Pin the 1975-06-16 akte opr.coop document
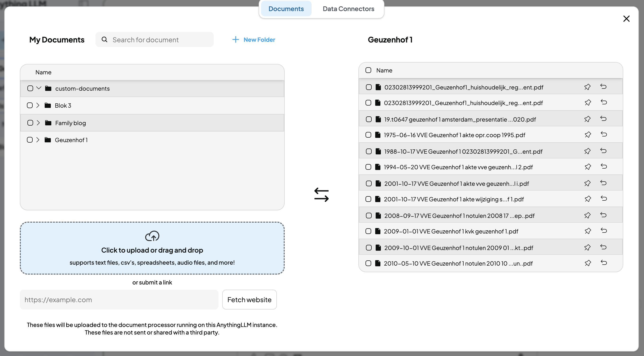Viewport: 644px width, 356px height. (587, 135)
